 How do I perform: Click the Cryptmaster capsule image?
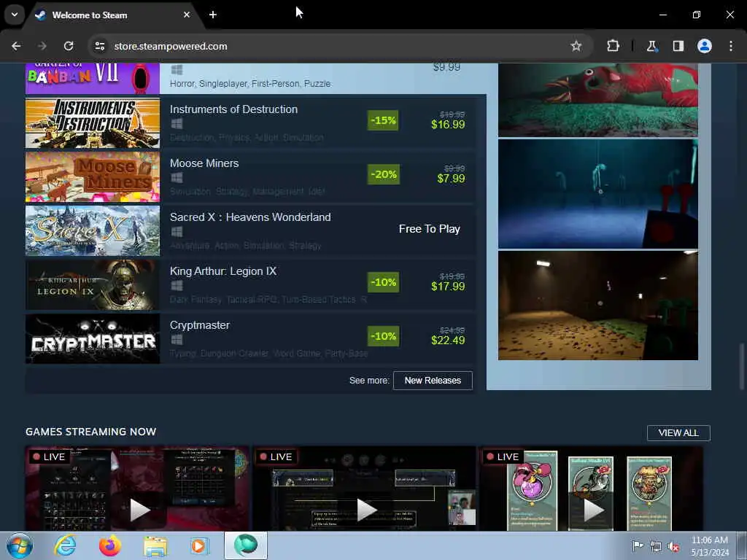(x=93, y=338)
